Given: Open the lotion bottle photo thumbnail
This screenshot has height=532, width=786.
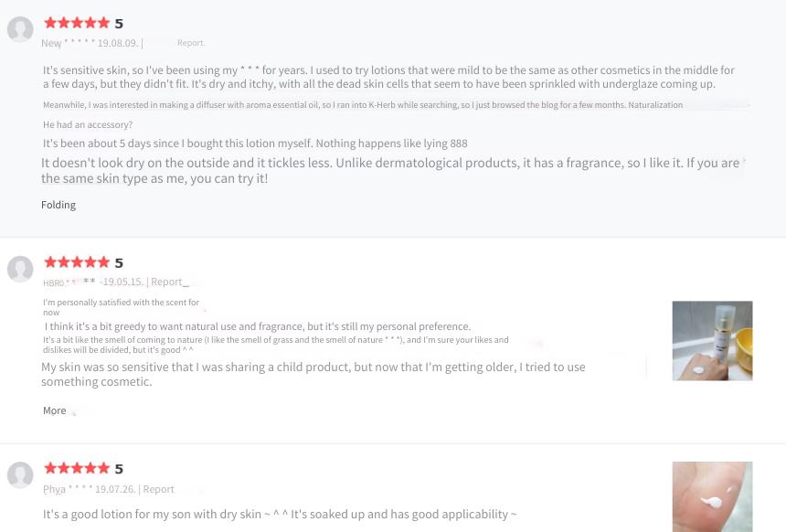Looking at the screenshot, I should pos(712,341).
